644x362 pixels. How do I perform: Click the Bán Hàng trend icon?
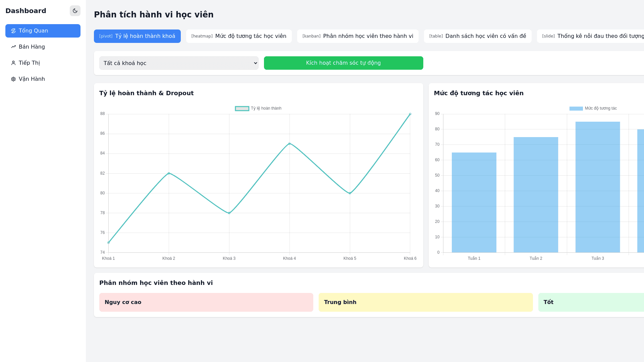pos(13,47)
